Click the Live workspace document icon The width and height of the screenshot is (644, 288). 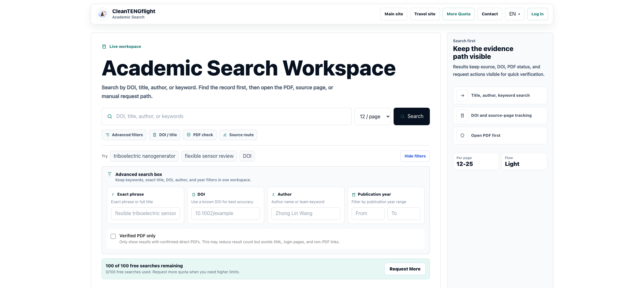(x=104, y=47)
